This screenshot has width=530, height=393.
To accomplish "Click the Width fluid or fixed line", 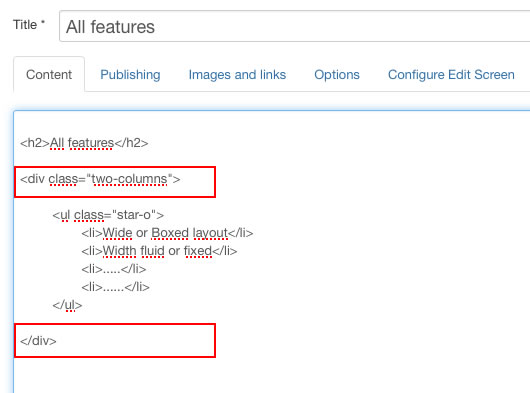I will pos(159,251).
